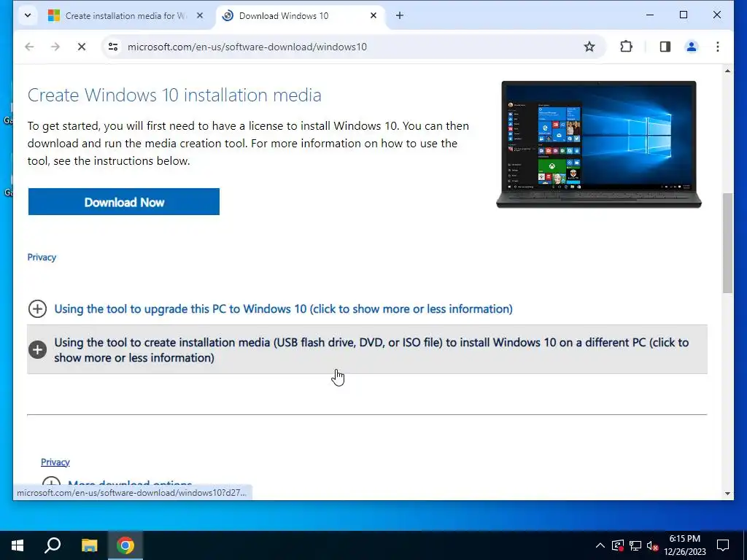Viewport: 747px width, 560px height.
Task: Toggle the Chrome side panel
Action: pos(665,47)
